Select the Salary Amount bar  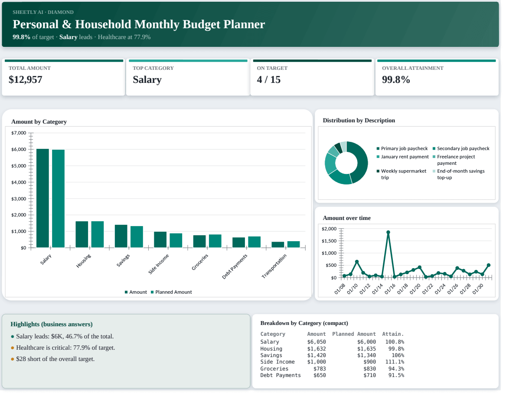(42, 198)
